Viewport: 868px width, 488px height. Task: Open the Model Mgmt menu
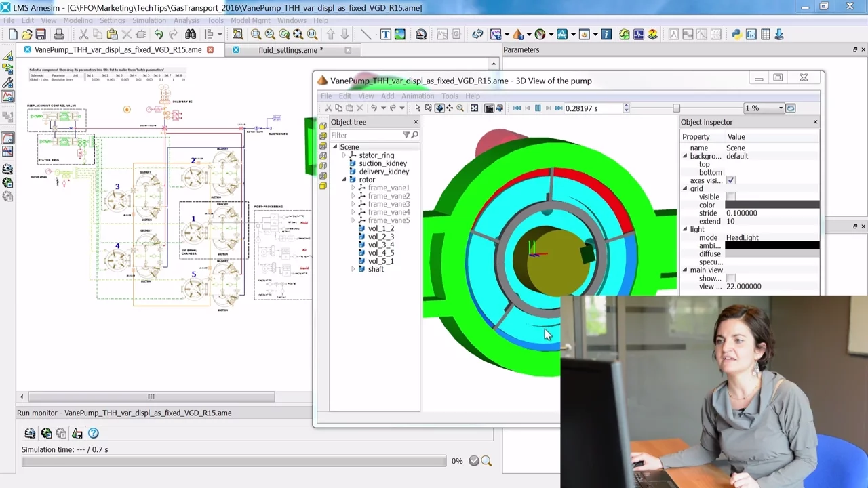(250, 20)
